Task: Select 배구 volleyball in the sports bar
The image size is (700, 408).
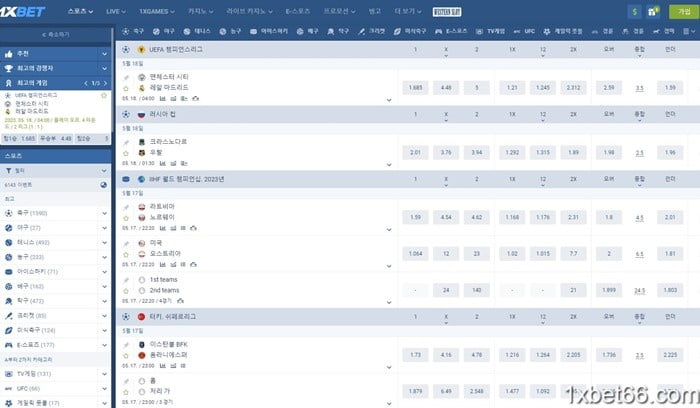Action: 308,31
